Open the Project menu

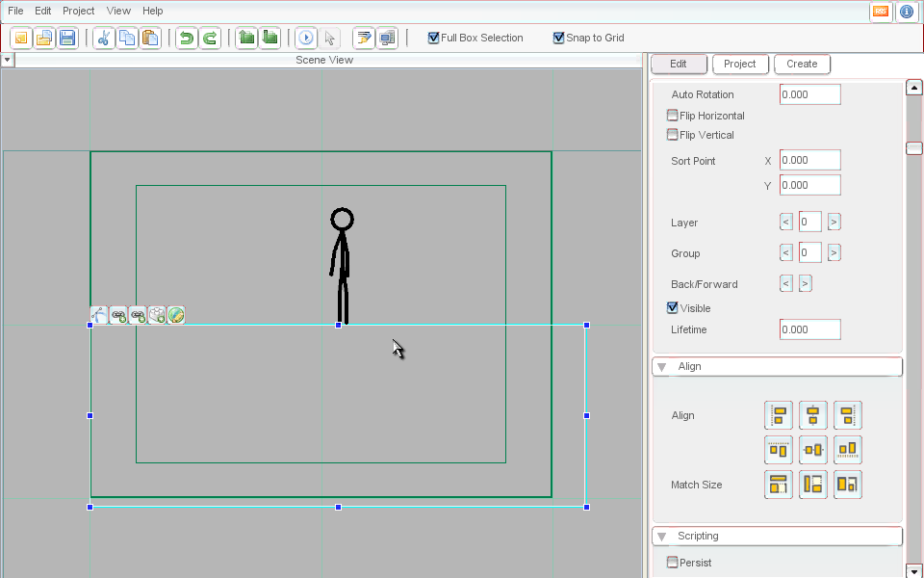point(78,11)
